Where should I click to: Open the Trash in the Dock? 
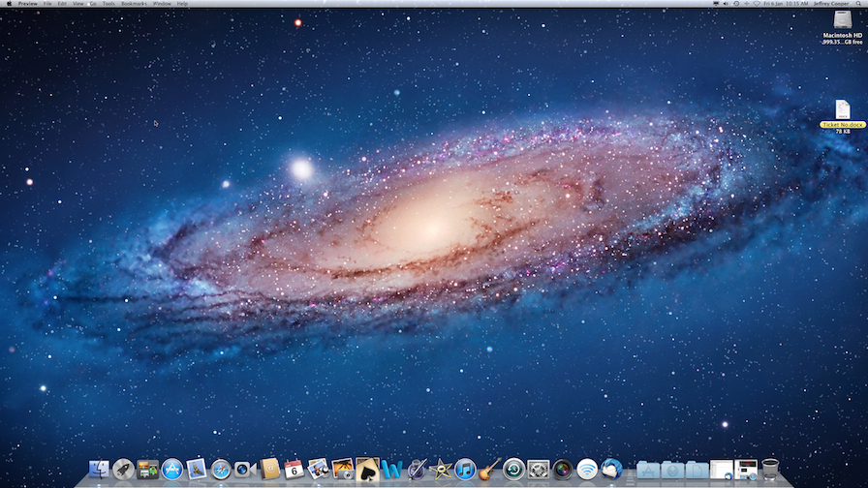pyautogui.click(x=770, y=470)
